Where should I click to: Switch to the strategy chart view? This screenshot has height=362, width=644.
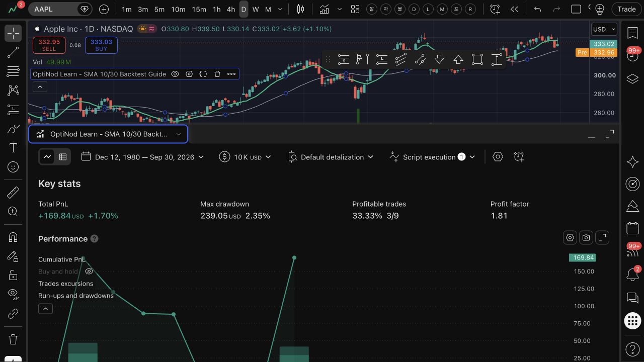[x=47, y=157]
